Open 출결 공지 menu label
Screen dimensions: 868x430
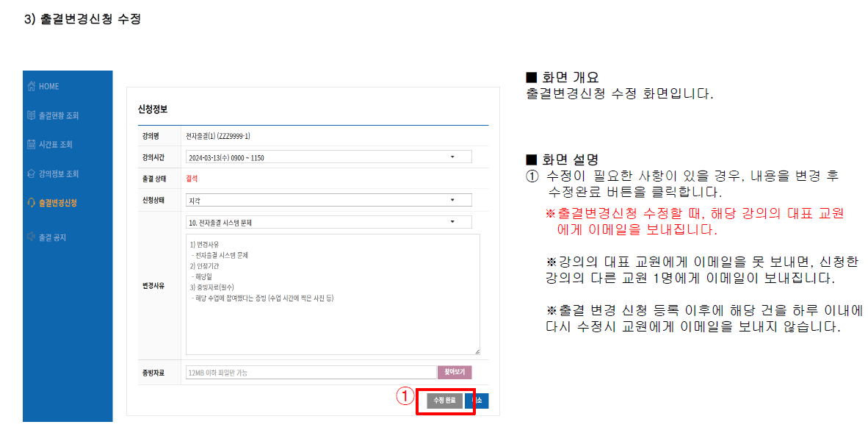click(53, 237)
